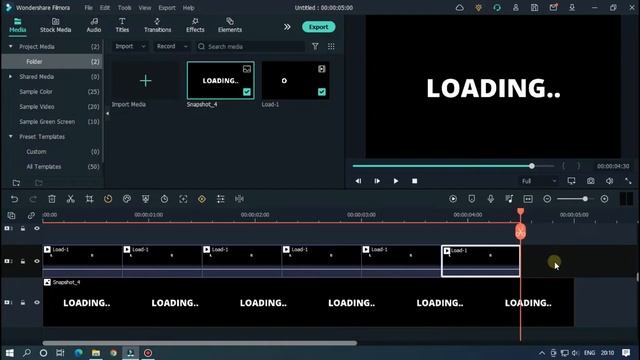640x360 pixels.
Task: Lock the Snapshot_4 track
Action: pyautogui.click(x=23, y=302)
